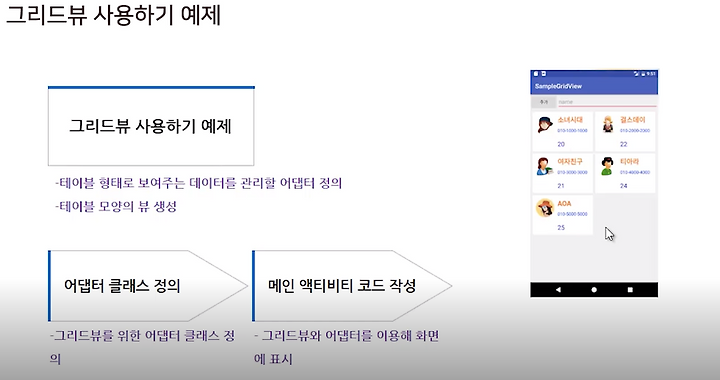The width and height of the screenshot is (720, 380).
Task: Select the 소녀시대 name text
Action: (x=570, y=120)
